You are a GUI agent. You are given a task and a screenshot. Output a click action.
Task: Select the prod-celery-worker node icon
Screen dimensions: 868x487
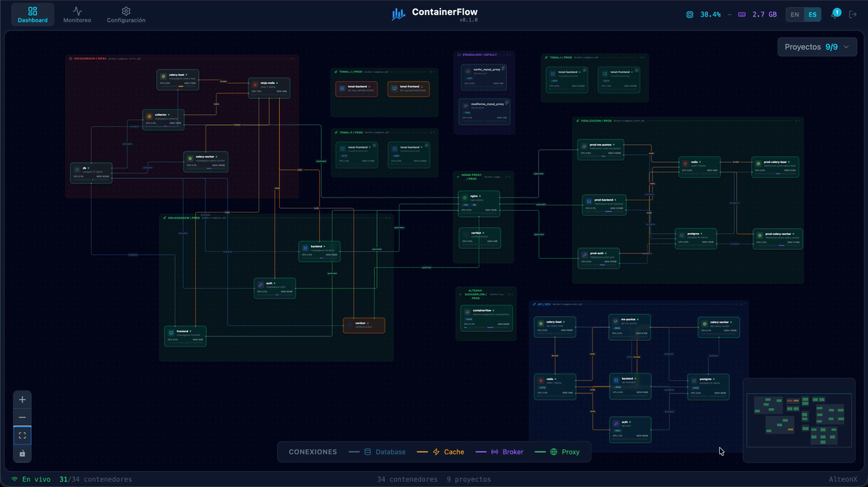[759, 235]
